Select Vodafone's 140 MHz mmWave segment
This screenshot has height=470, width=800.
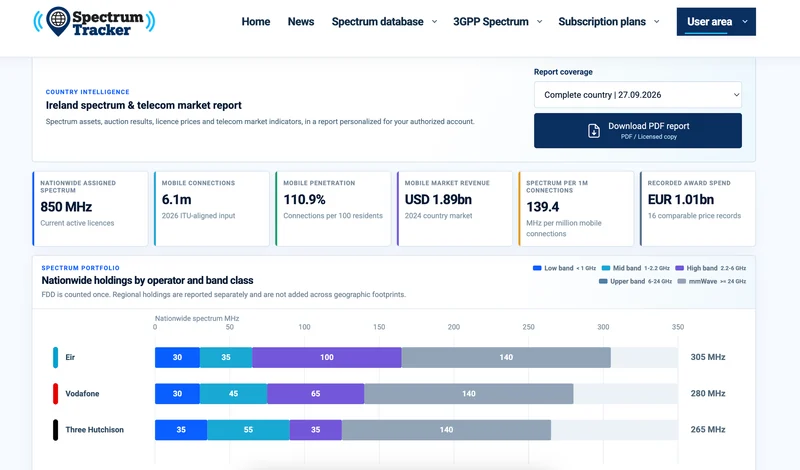coord(469,393)
